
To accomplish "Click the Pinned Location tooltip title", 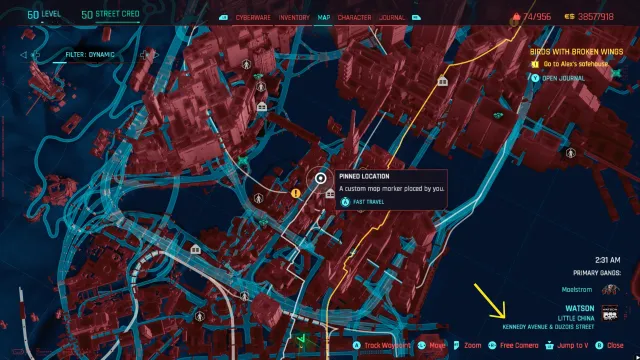I will click(364, 176).
